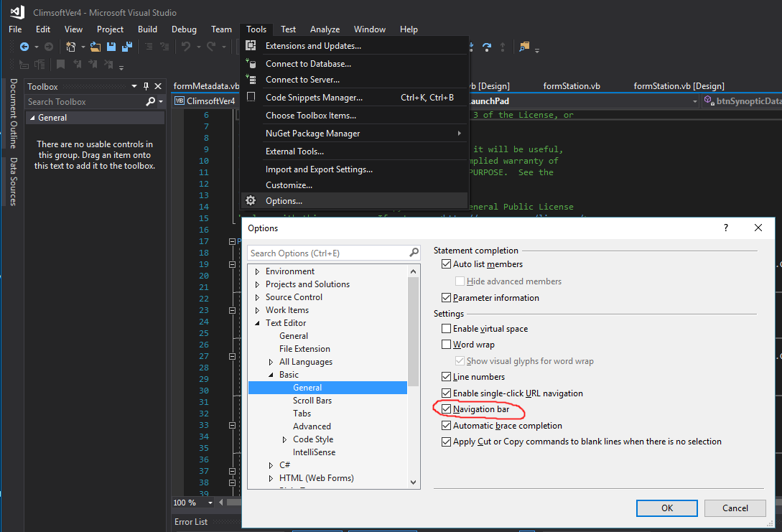This screenshot has width=782, height=532.
Task: Click the Search Options input field
Action: pyautogui.click(x=329, y=253)
